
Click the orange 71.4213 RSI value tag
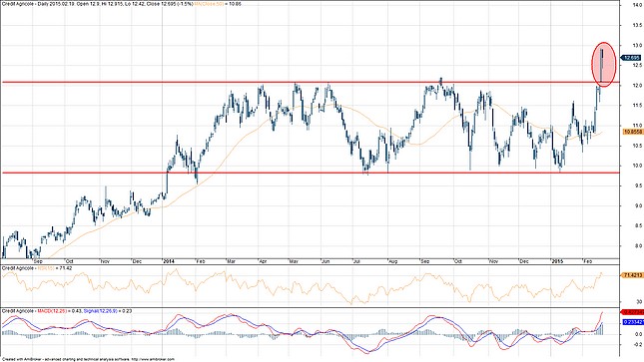click(x=632, y=275)
